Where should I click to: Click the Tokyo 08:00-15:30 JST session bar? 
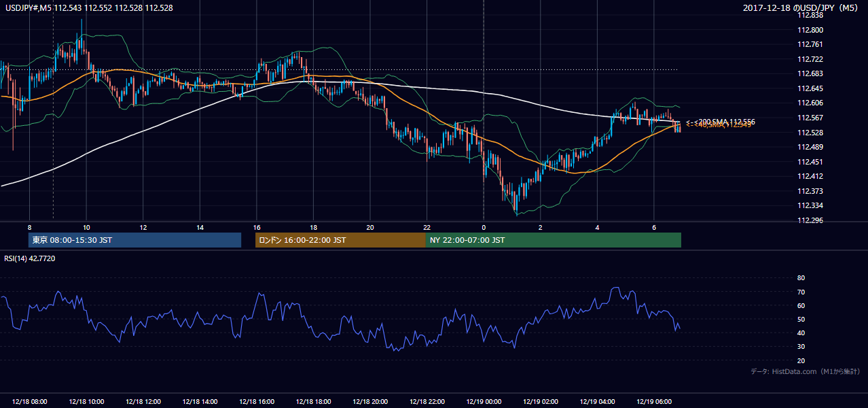134,240
